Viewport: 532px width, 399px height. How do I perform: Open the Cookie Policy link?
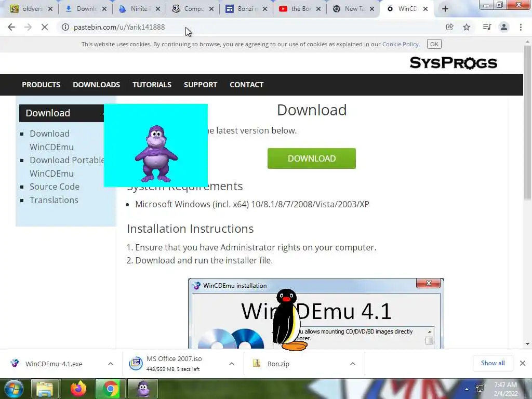click(x=401, y=44)
